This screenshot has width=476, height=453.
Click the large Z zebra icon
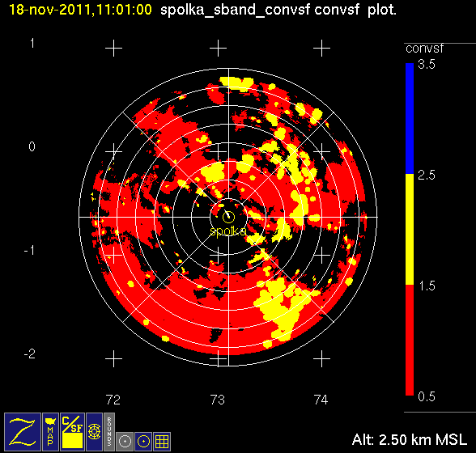[23, 432]
